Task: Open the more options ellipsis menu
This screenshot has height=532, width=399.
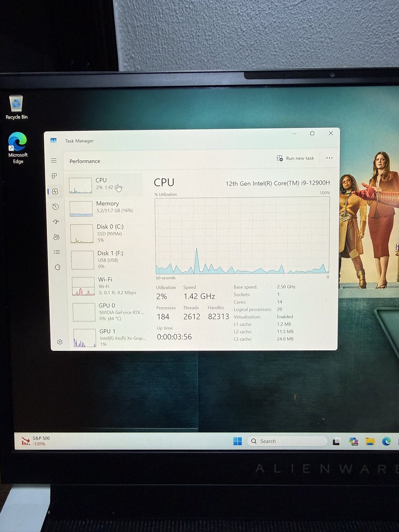Action: pyautogui.click(x=329, y=158)
